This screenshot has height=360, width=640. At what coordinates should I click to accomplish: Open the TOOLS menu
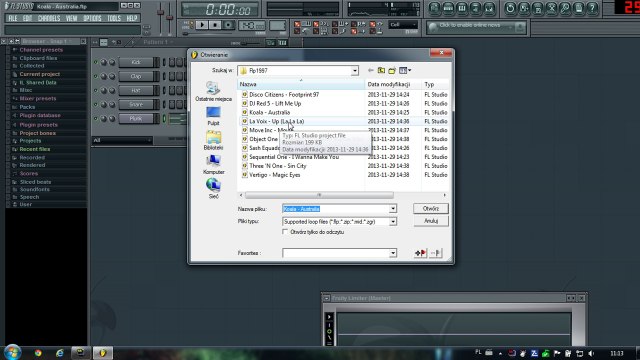pos(114,18)
